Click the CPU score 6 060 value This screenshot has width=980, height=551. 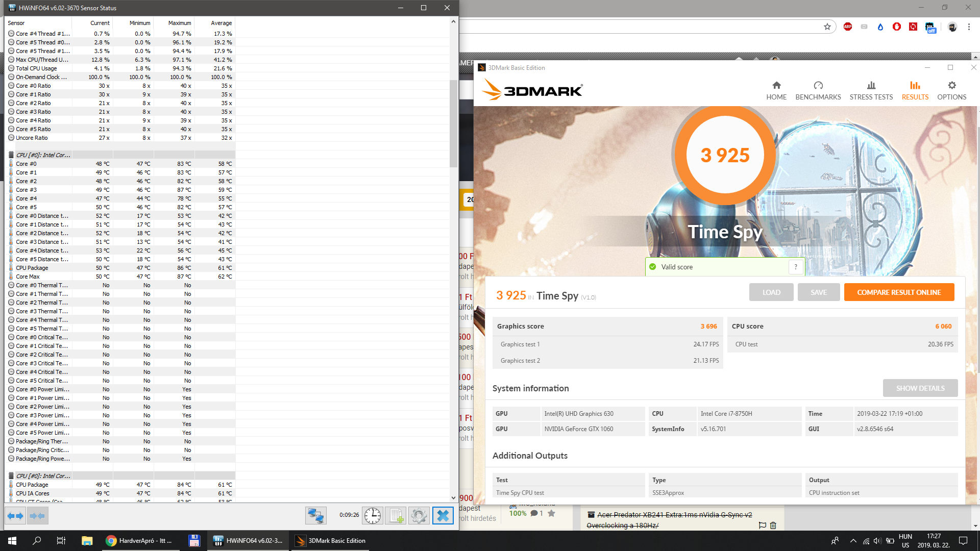(943, 327)
